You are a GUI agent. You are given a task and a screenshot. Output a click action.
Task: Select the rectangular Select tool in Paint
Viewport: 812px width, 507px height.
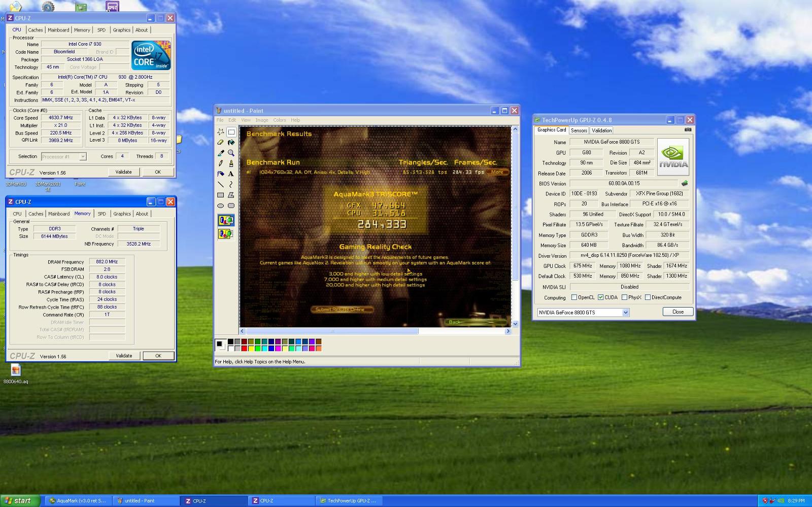point(231,132)
